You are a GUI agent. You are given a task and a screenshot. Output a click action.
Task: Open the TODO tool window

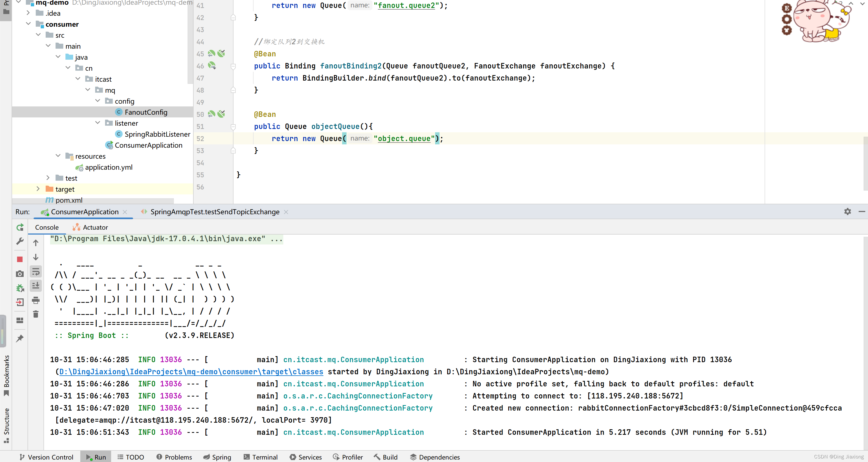pyautogui.click(x=131, y=457)
